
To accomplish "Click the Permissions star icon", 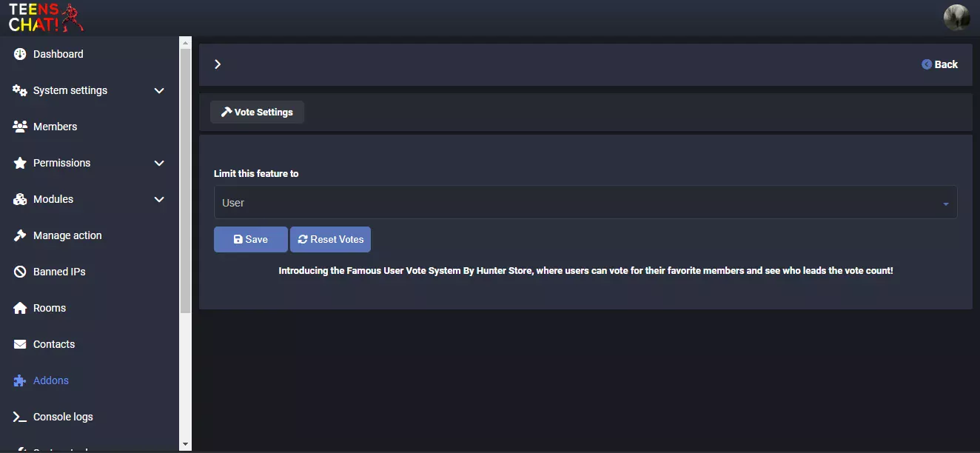I will click(x=20, y=163).
